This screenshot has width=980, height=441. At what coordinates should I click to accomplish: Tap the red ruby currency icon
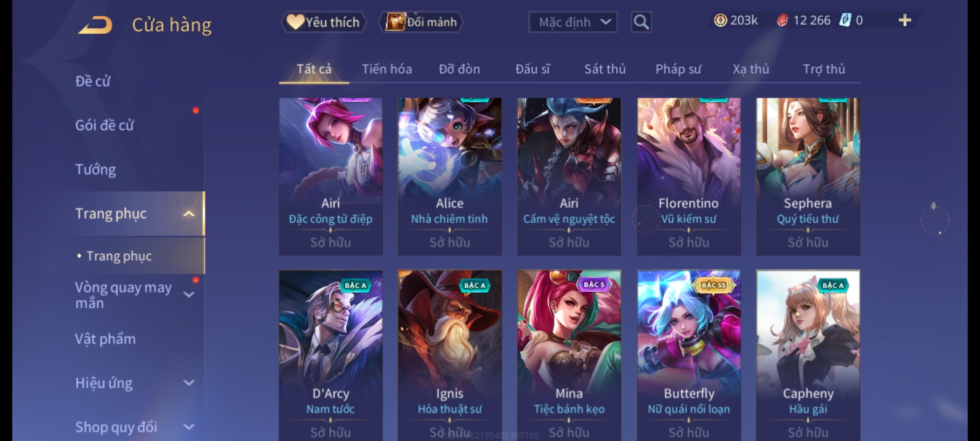coord(782,20)
